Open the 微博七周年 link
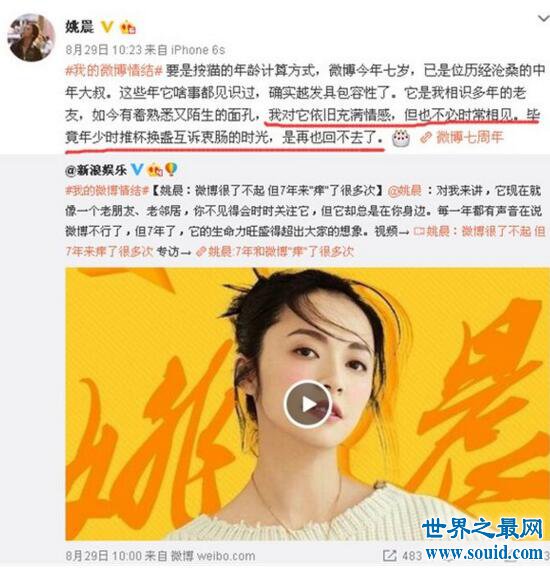Image resolution: width=550 pixels, height=569 pixels. click(469, 137)
